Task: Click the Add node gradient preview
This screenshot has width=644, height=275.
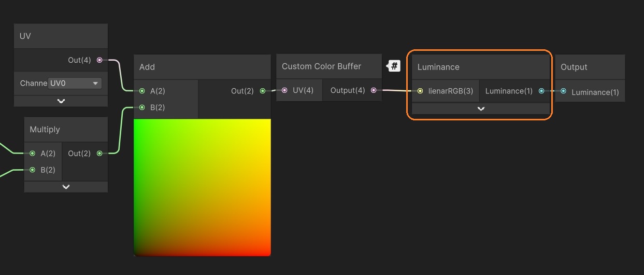Action: pos(202,187)
